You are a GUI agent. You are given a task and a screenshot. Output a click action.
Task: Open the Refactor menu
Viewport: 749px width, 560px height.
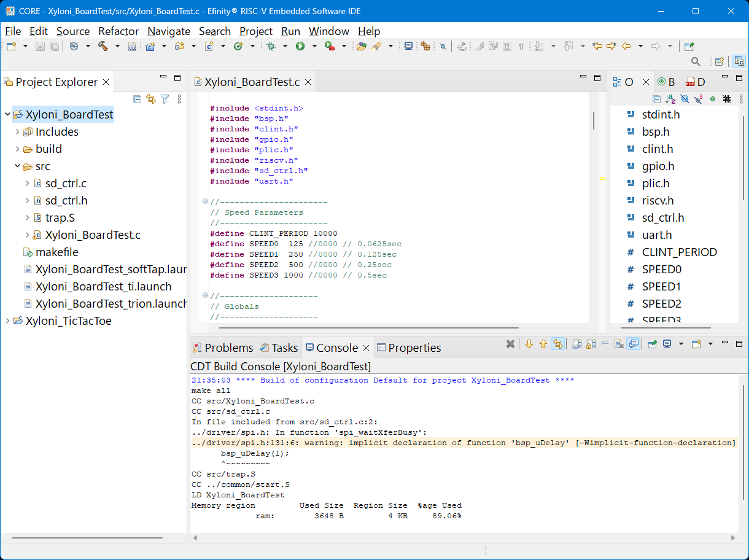(x=118, y=31)
